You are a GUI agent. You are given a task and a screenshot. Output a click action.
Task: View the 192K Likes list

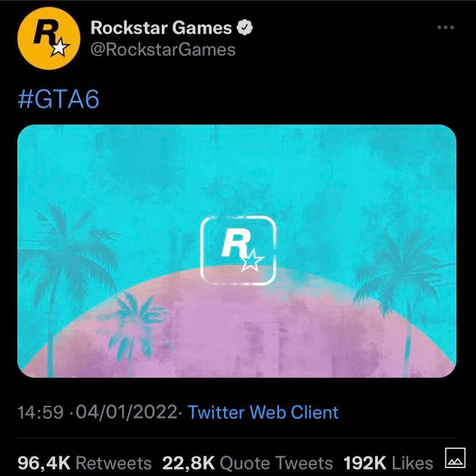point(388,463)
